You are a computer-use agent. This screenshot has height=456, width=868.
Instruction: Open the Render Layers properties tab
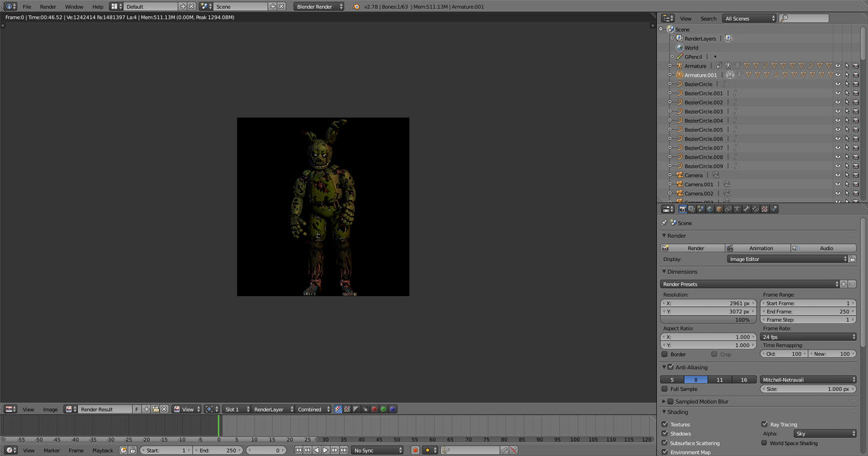[692, 209]
